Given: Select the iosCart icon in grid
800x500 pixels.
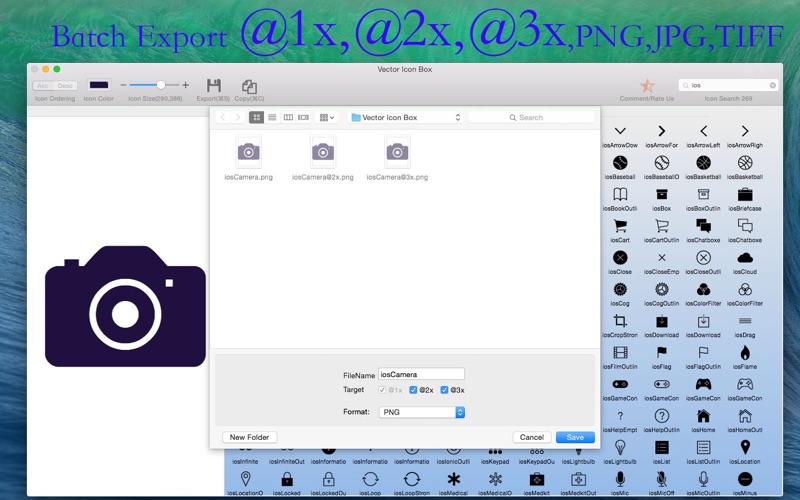Looking at the screenshot, I should 620,226.
